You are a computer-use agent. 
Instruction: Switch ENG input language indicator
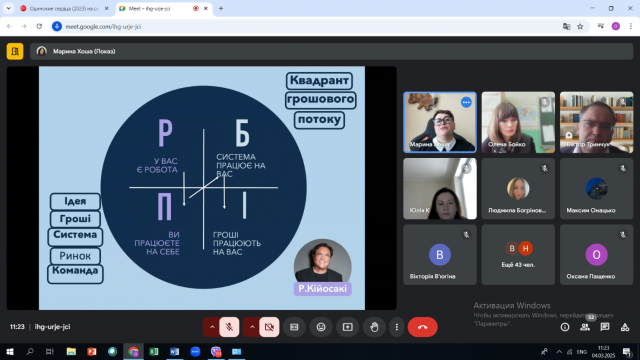582,351
